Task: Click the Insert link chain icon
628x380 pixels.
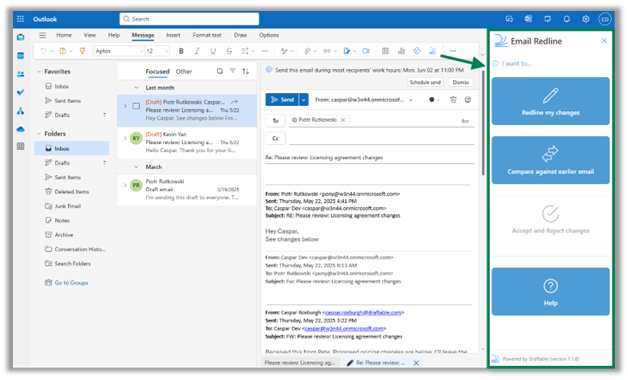Action: click(x=327, y=51)
